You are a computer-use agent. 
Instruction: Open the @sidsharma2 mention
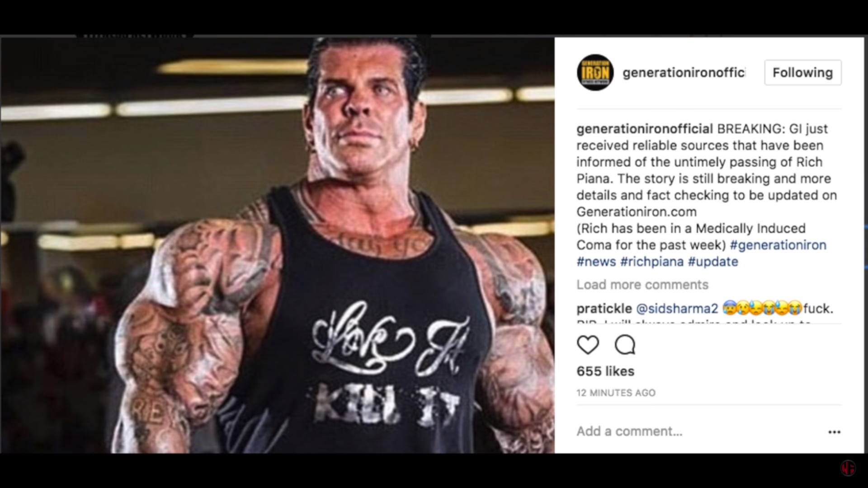(x=677, y=309)
